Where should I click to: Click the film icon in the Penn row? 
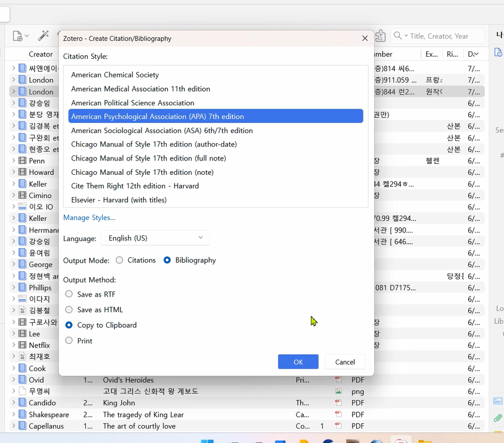tap(22, 161)
